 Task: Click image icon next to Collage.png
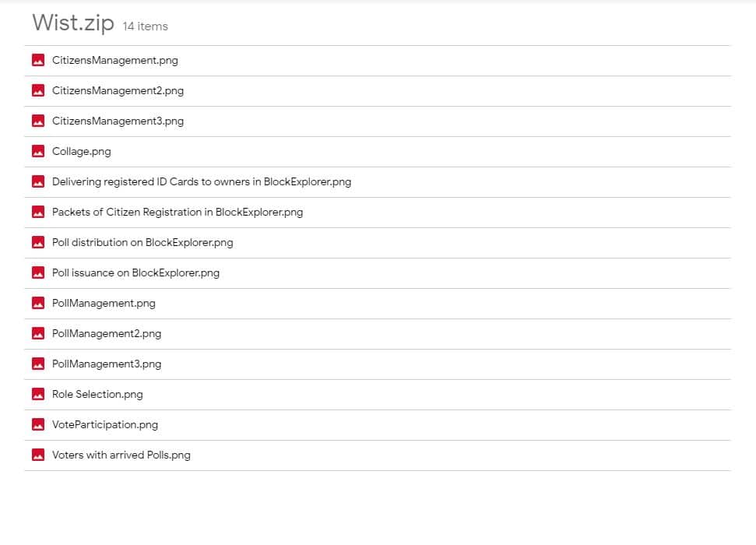(x=37, y=152)
